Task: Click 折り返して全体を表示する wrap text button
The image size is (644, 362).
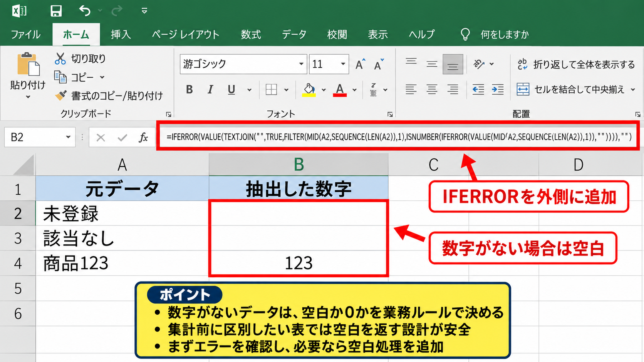Action: point(576,64)
